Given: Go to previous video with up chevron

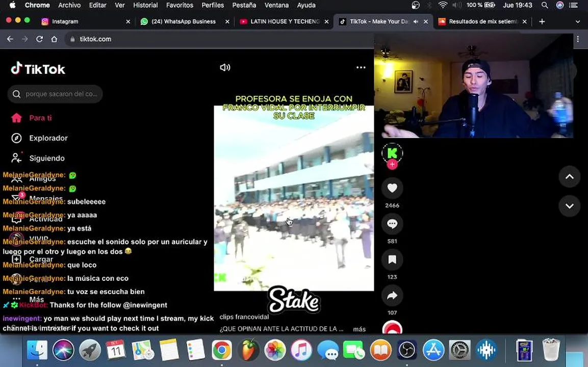Looking at the screenshot, I should [570, 176].
